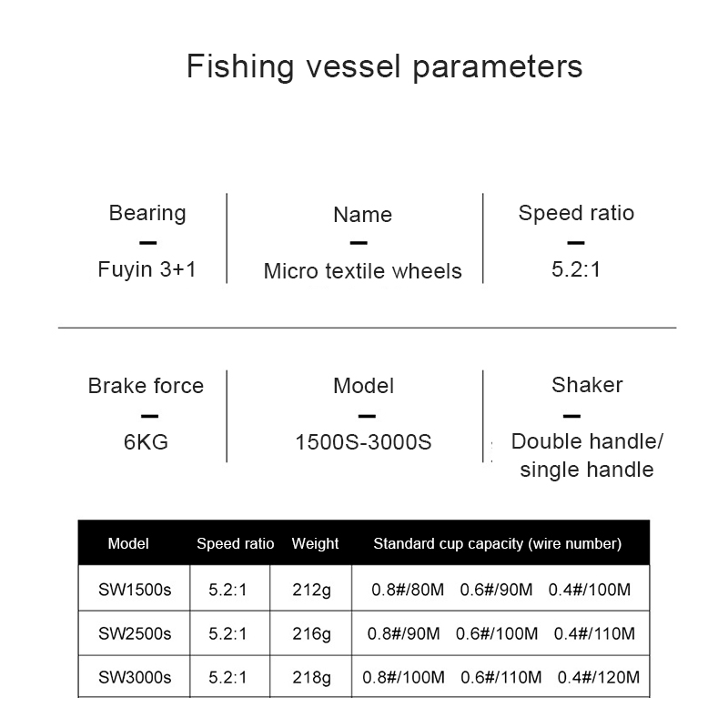
Task: Click the "Brake force" label
Action: (x=146, y=386)
